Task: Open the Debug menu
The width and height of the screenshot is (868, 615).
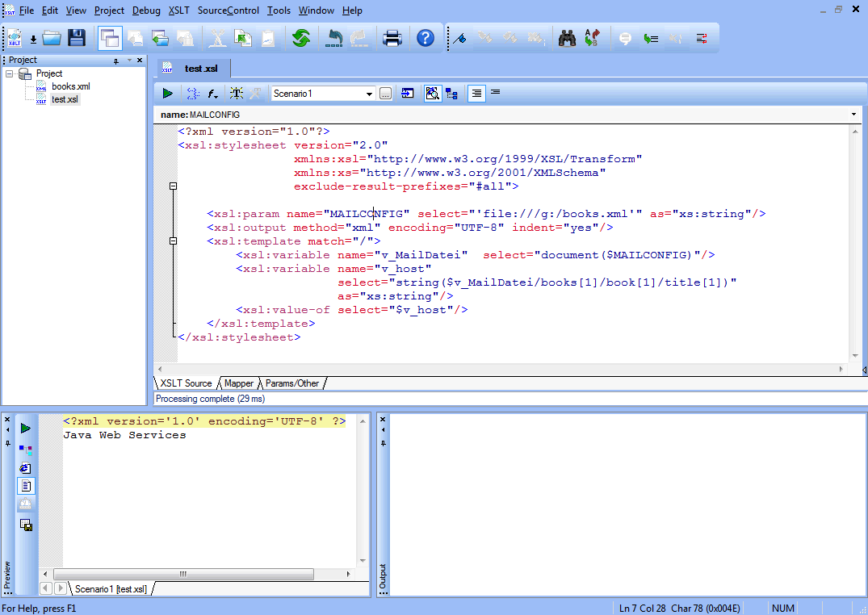Action: tap(146, 10)
